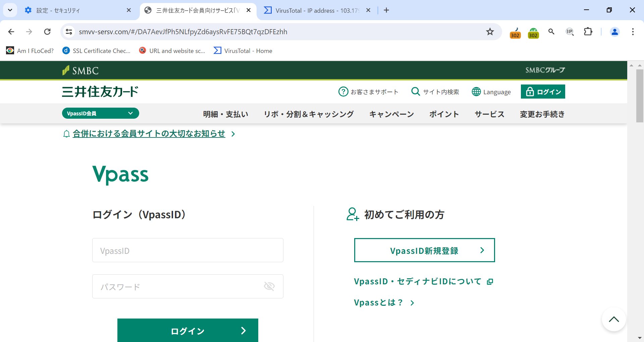This screenshot has width=644, height=342.
Task: Open the ポイント menu
Action: pyautogui.click(x=444, y=114)
